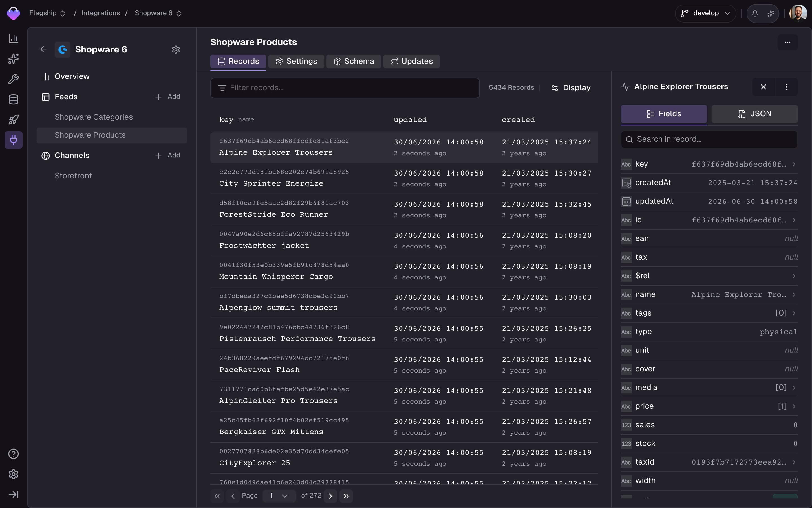812x508 pixels.
Task: Open the Frostwächter jacket record
Action: (x=404, y=240)
